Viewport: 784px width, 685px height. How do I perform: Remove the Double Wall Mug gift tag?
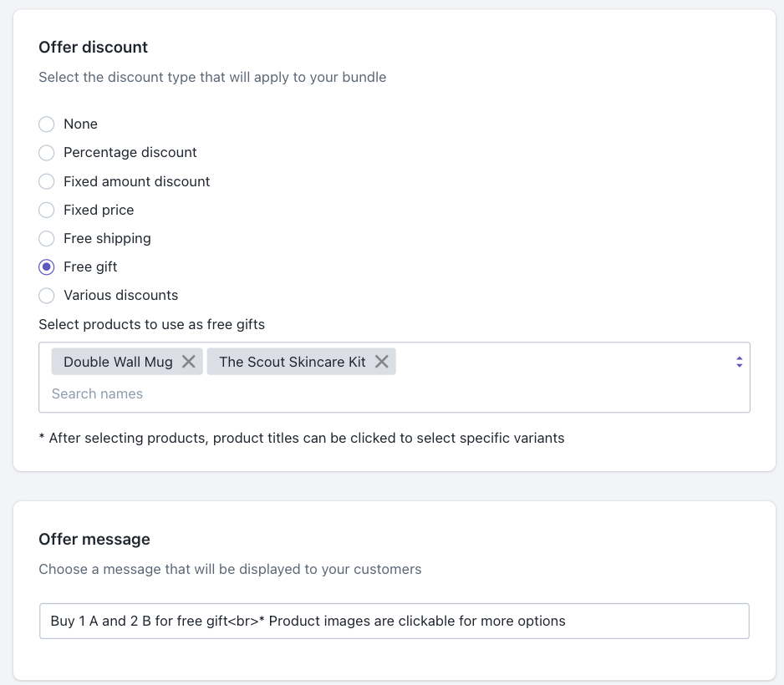pyautogui.click(x=189, y=362)
